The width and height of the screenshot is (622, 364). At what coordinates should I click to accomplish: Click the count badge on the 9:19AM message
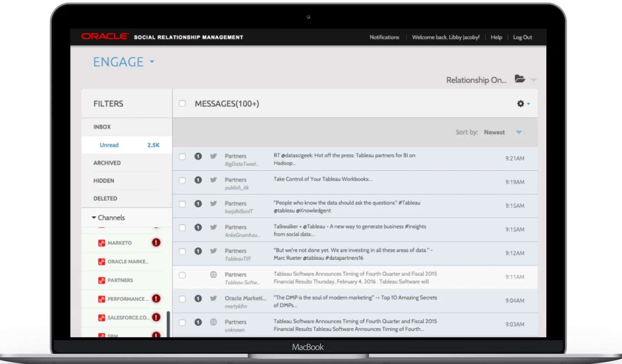click(198, 180)
